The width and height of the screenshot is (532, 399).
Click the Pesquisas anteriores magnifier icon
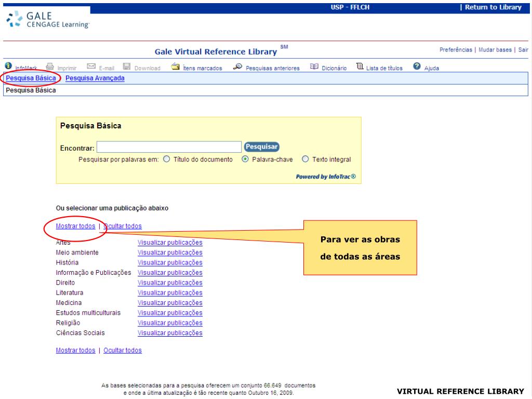[x=237, y=66]
